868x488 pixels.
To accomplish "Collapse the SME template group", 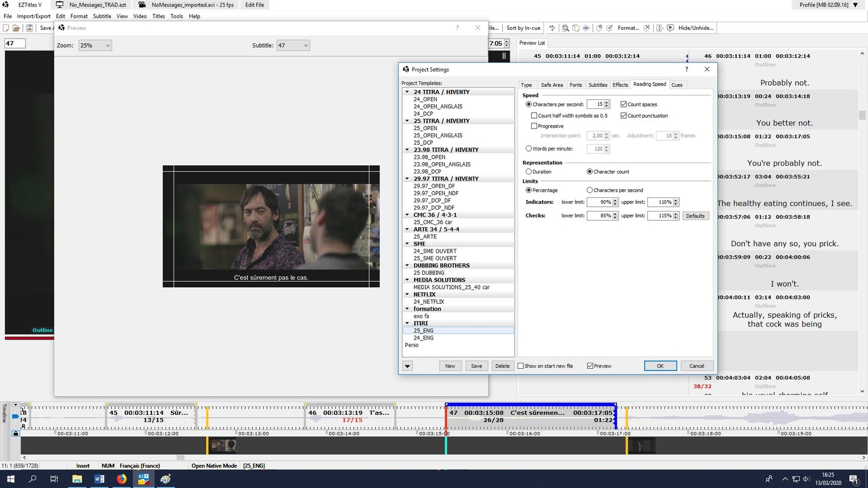I will click(407, 244).
